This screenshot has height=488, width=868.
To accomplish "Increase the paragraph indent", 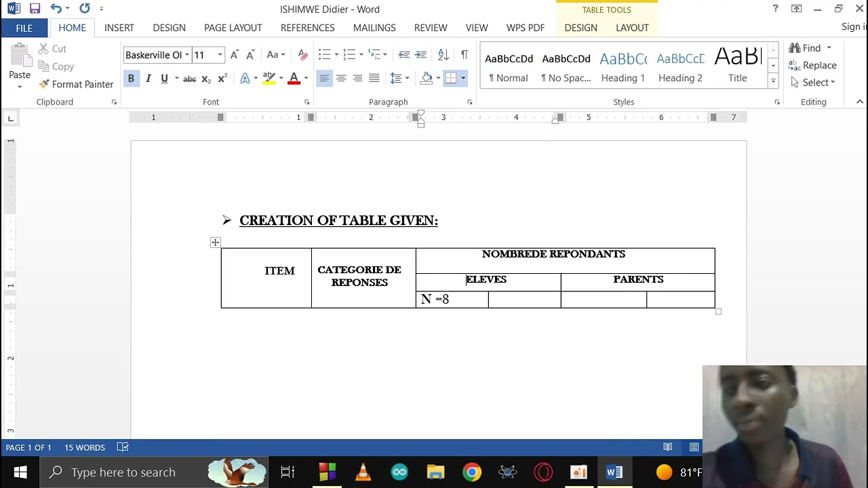I will [x=421, y=55].
